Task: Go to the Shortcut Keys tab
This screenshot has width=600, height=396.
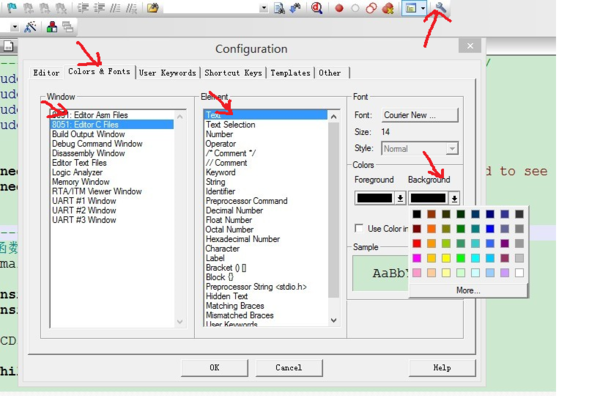Action: click(233, 73)
